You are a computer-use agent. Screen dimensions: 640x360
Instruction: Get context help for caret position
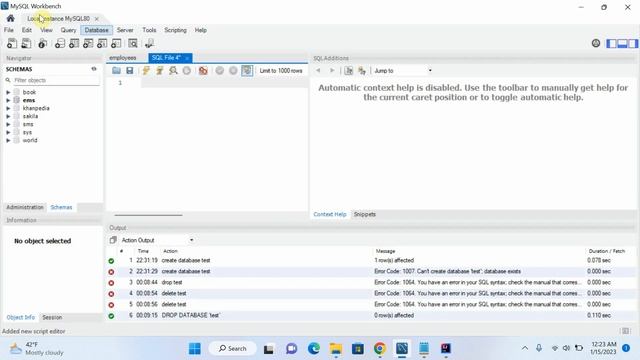click(x=349, y=71)
